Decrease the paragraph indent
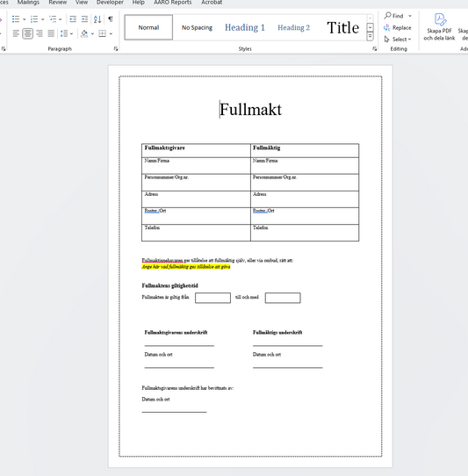468x476 pixels. point(73,19)
